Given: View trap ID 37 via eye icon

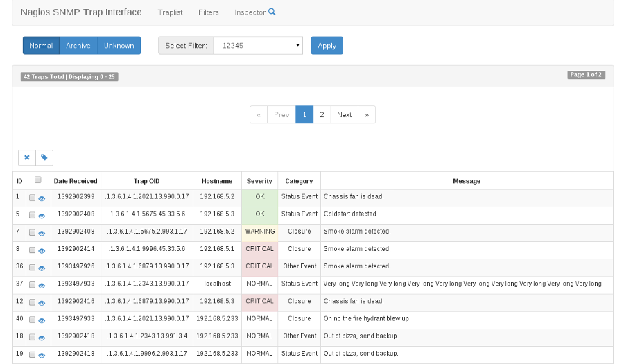Looking at the screenshot, I should 42,285.
